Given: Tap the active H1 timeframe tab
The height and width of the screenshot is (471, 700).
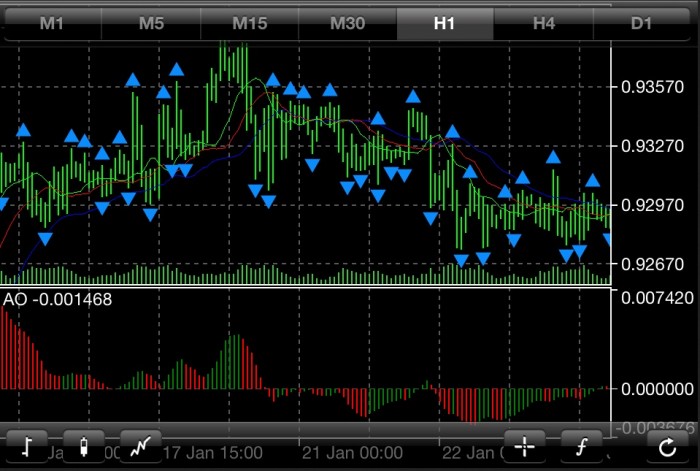Looking at the screenshot, I should click(445, 23).
